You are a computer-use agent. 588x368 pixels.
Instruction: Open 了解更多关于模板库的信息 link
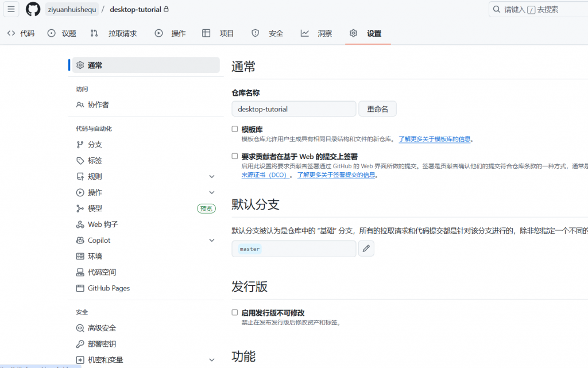(x=435, y=139)
